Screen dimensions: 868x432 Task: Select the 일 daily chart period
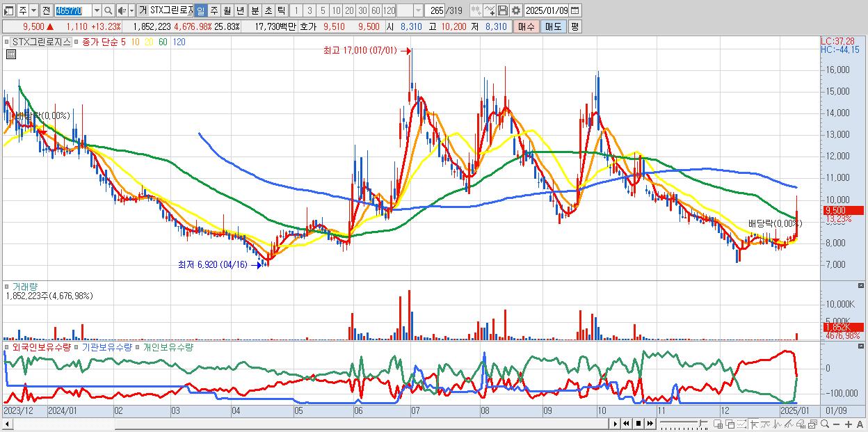[x=200, y=10]
